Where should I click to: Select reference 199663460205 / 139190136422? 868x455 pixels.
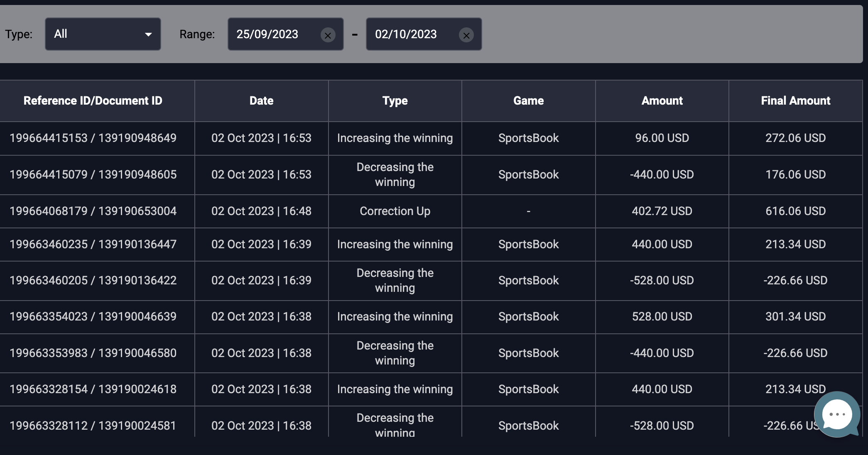pos(93,280)
